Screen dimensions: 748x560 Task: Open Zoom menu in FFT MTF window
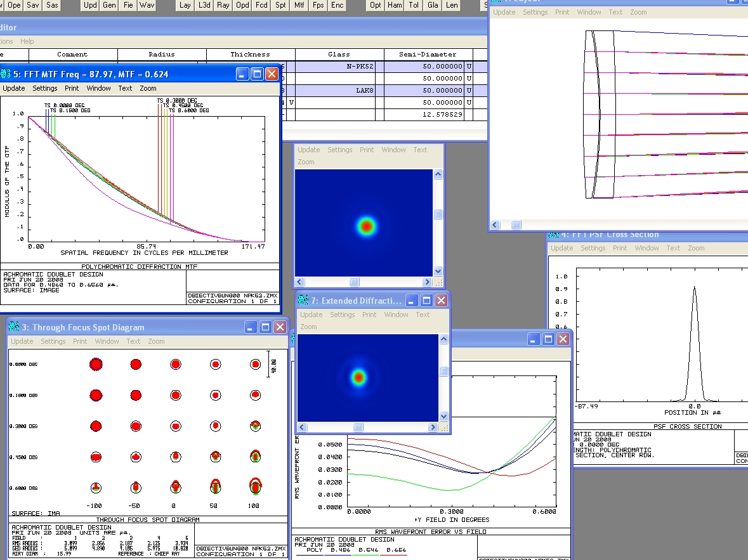click(x=148, y=88)
